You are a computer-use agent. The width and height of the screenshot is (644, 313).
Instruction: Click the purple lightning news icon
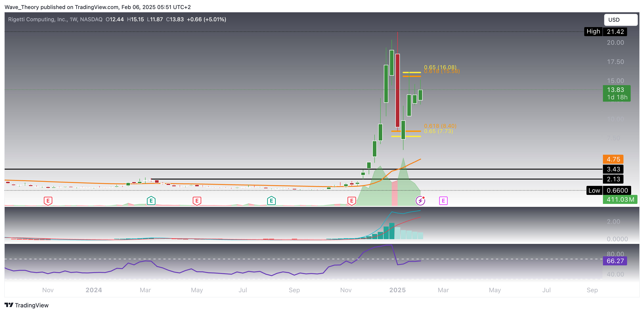coord(421,201)
